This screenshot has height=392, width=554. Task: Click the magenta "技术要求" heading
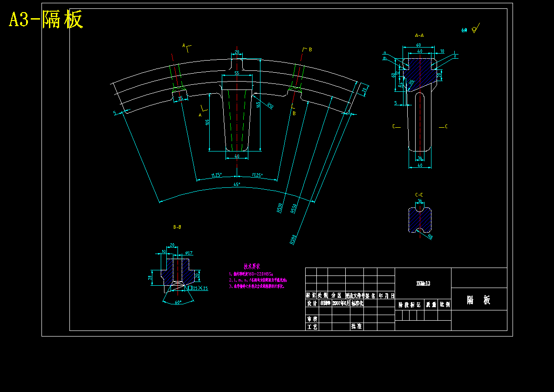(252, 266)
